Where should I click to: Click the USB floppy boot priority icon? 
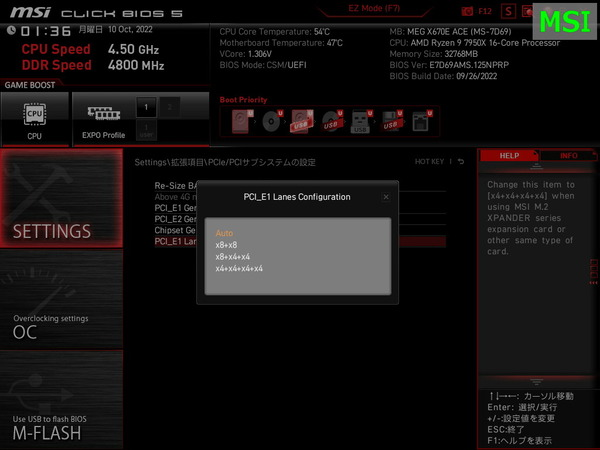tap(391, 121)
